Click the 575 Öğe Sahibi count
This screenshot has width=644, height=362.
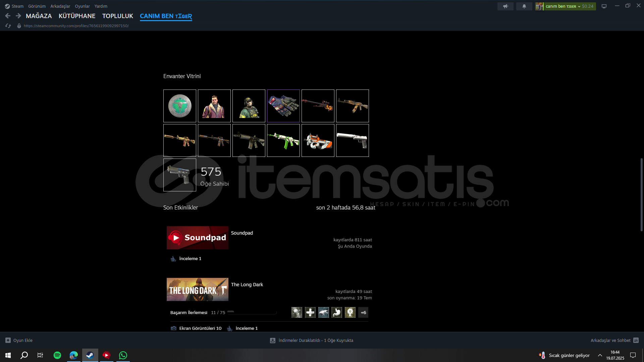point(215,177)
